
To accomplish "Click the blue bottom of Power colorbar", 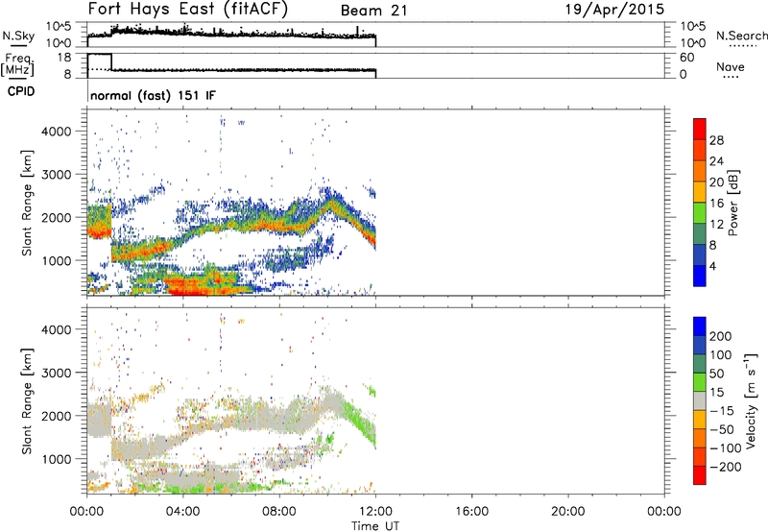I will click(700, 276).
